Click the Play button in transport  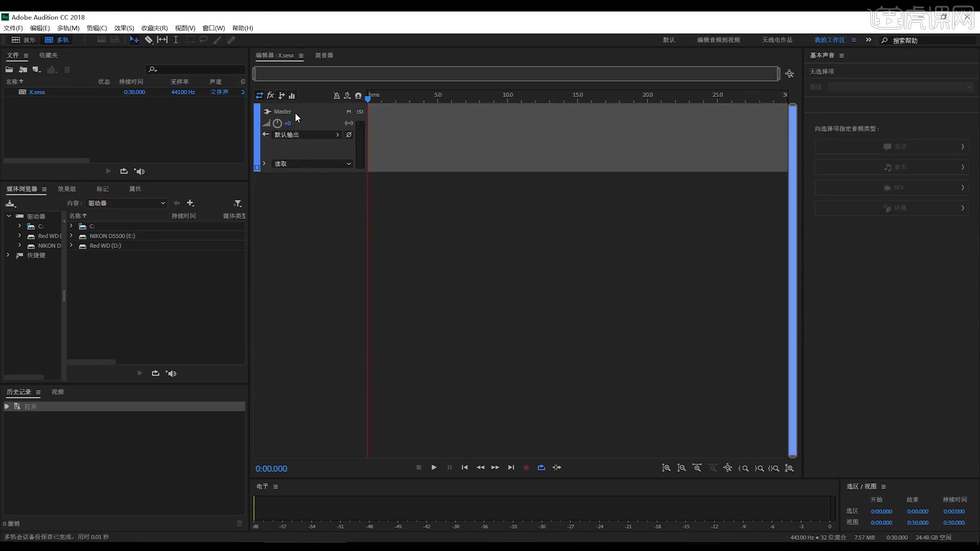tap(434, 467)
